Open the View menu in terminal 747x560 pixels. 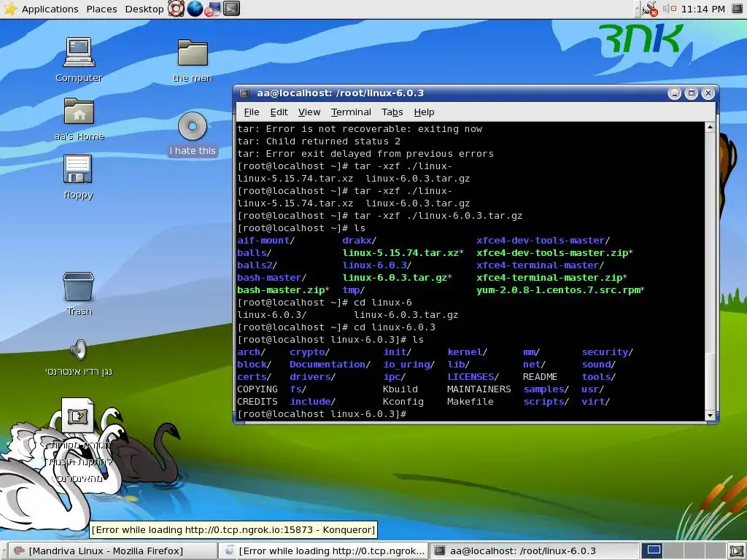click(309, 112)
